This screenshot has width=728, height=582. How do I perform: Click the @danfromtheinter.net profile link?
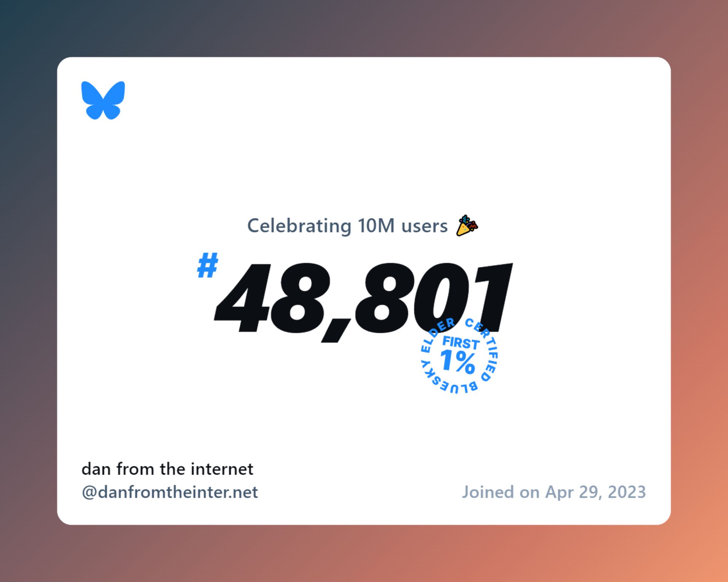click(x=171, y=492)
